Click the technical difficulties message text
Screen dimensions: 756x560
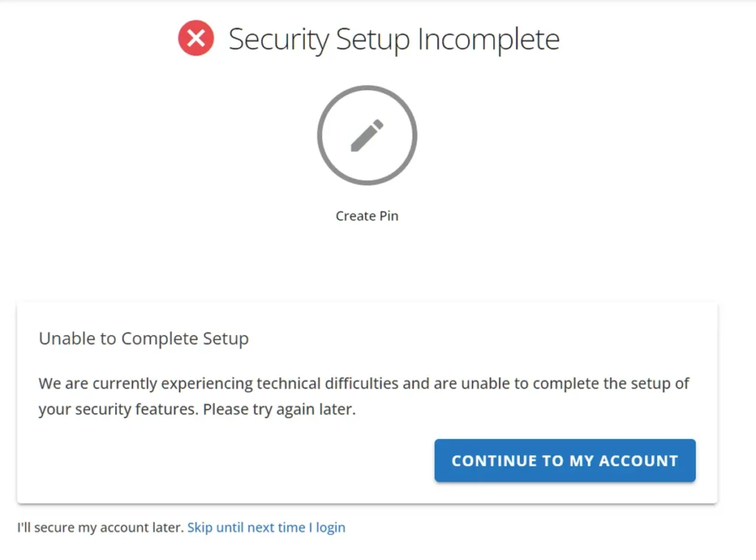pos(363,395)
